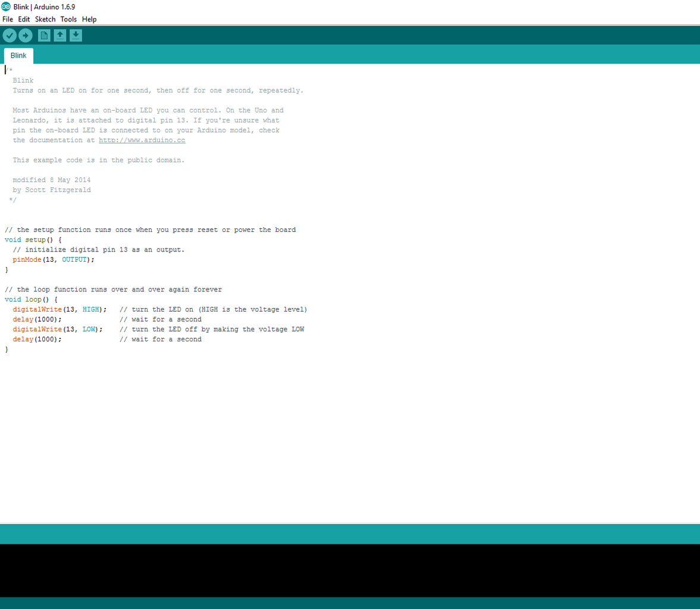The height and width of the screenshot is (609, 700).
Task: Click the Arduino logo in the title bar
Action: 5,7
